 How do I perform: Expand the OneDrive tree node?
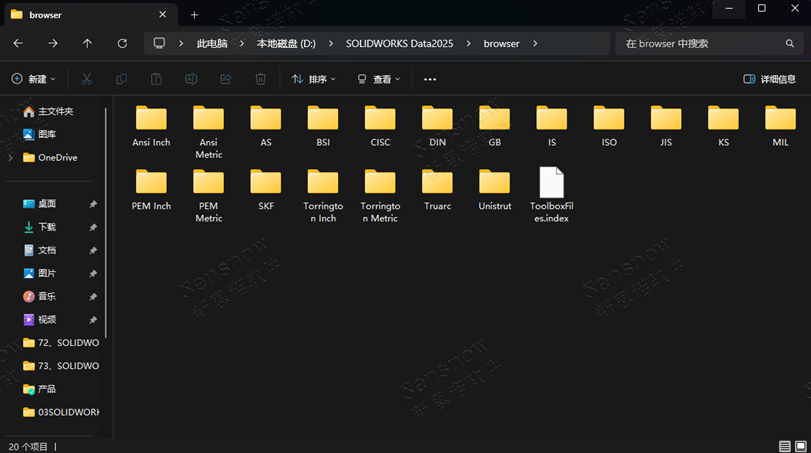click(x=11, y=158)
